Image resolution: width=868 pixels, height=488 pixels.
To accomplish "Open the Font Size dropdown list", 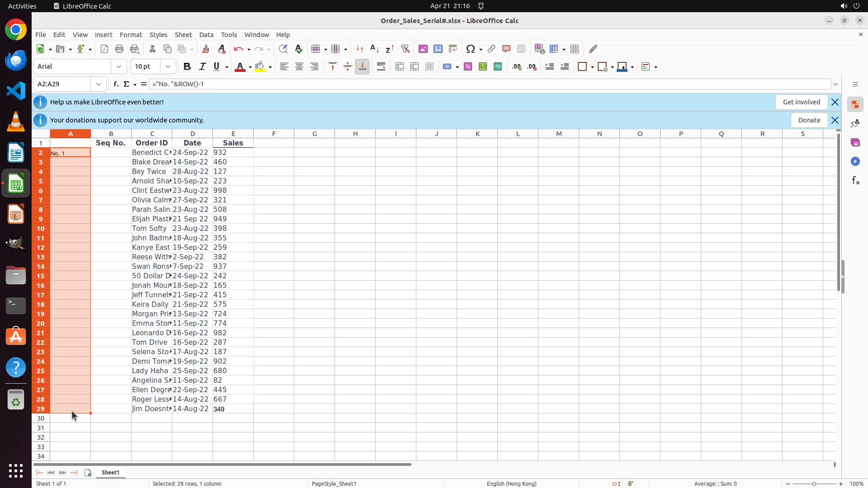I will (x=168, y=67).
